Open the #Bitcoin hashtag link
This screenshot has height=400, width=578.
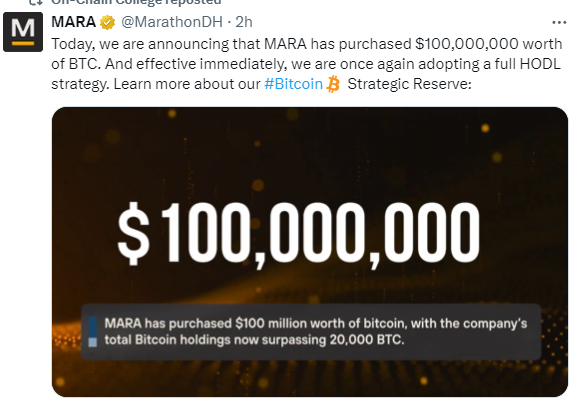(293, 84)
